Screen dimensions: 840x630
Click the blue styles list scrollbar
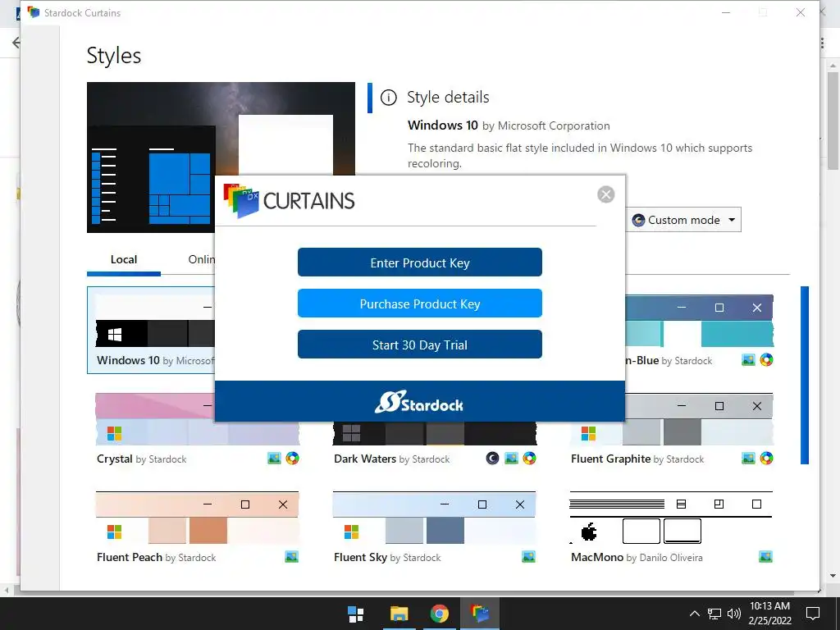tap(804, 375)
